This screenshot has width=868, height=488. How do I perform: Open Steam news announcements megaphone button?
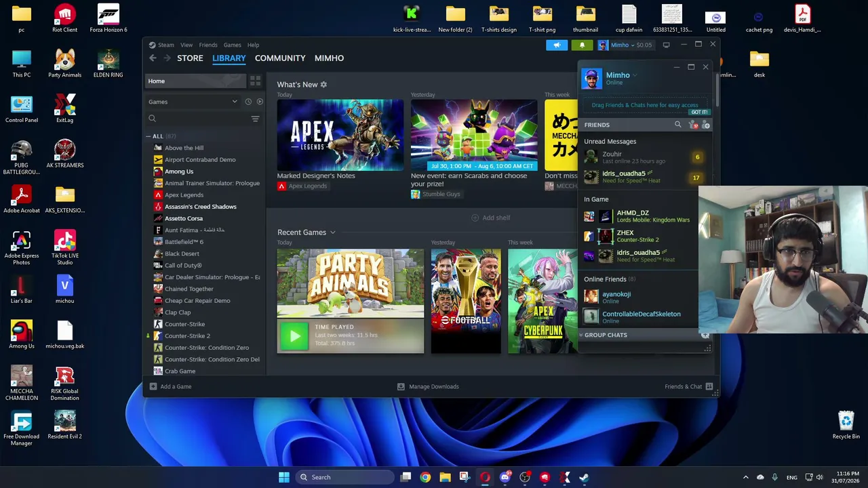557,45
